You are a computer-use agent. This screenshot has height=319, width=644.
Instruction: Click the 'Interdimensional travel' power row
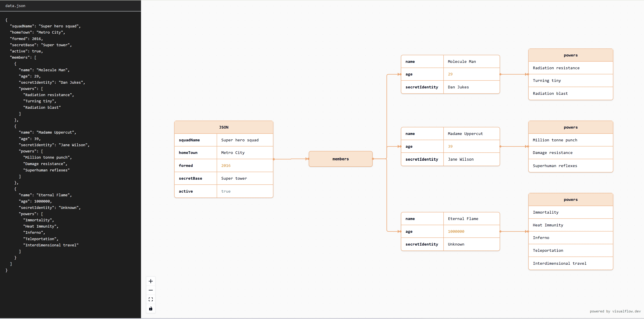click(570, 263)
